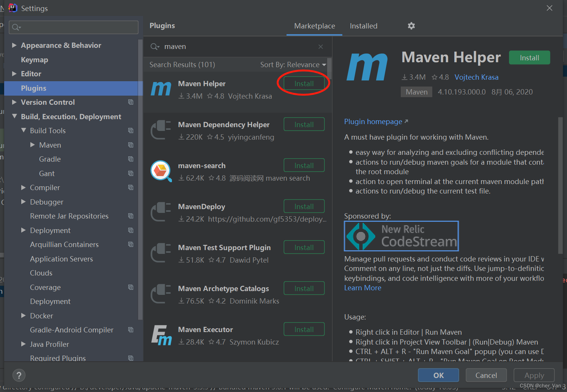This screenshot has width=567, height=392.
Task: Click project-level icon beside Compiler
Action: tap(131, 187)
